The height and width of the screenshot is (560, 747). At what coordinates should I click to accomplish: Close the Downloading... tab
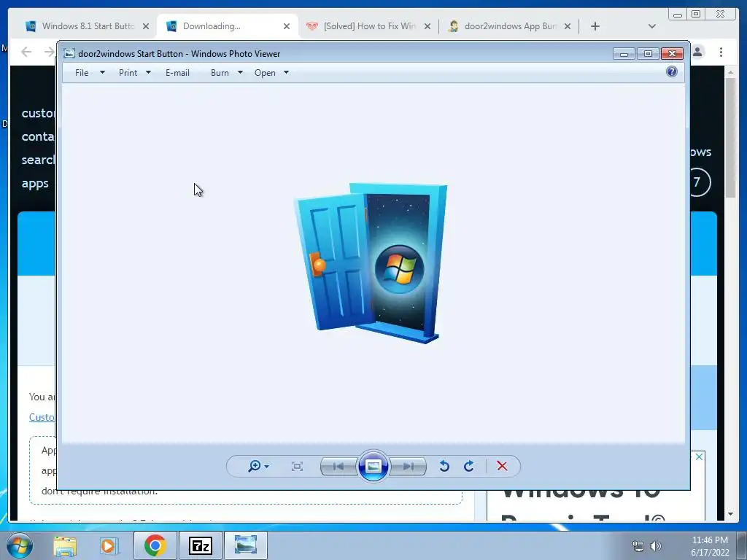coord(286,27)
